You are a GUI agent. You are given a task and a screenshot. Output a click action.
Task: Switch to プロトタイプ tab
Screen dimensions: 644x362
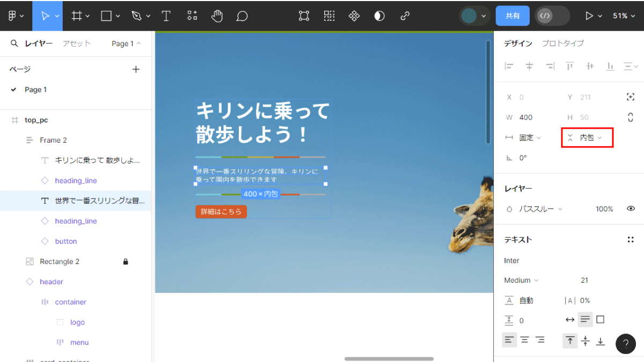[562, 43]
